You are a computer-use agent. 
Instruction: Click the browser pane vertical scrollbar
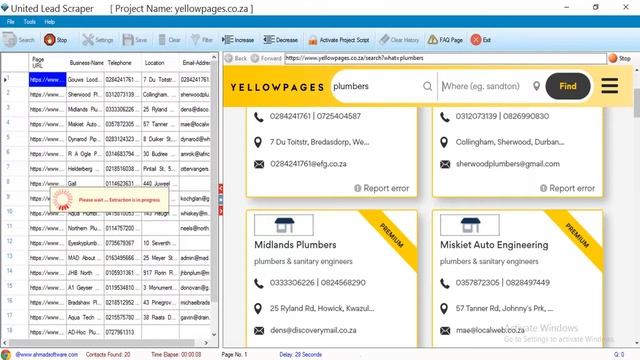point(637,102)
